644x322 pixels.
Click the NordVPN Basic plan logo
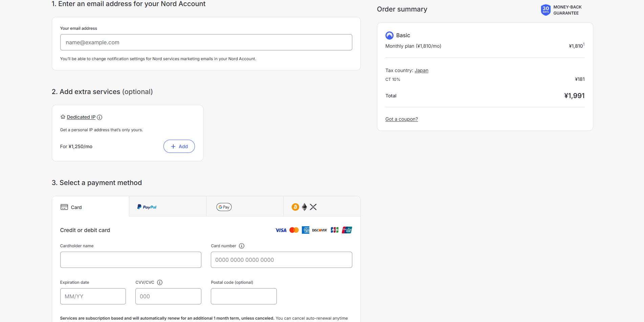coord(390,36)
